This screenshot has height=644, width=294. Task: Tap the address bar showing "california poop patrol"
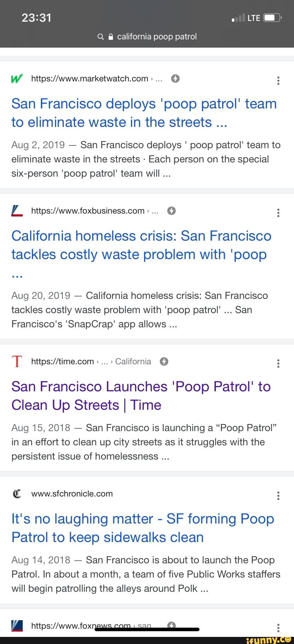coord(156,37)
